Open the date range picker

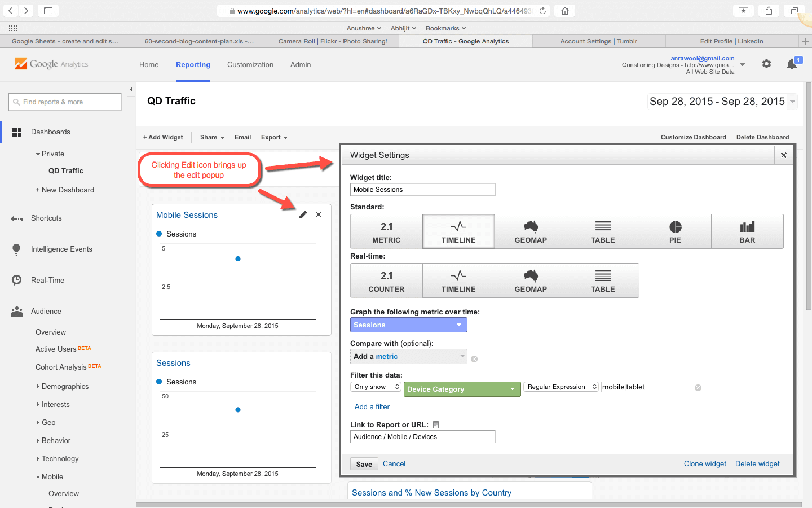coord(722,102)
